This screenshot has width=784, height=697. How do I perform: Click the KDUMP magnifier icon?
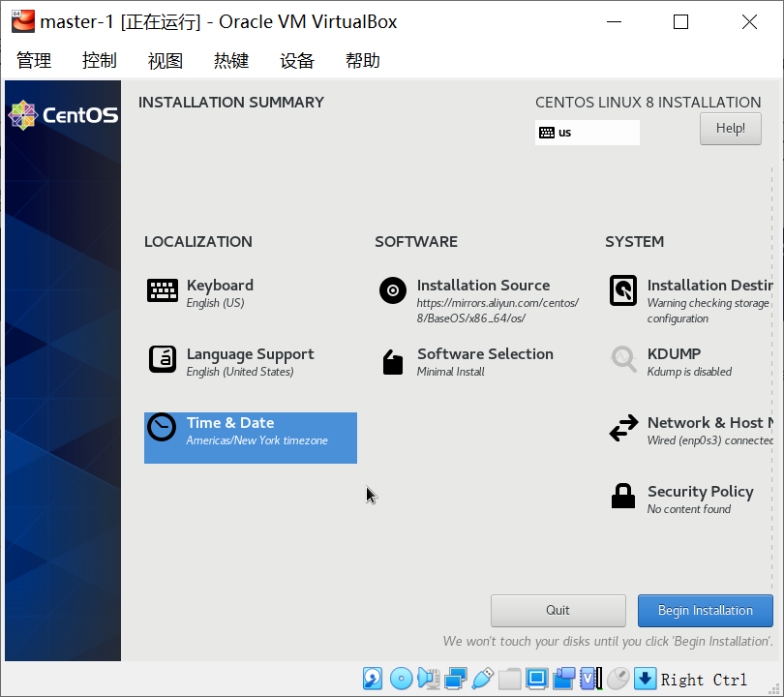point(623,359)
